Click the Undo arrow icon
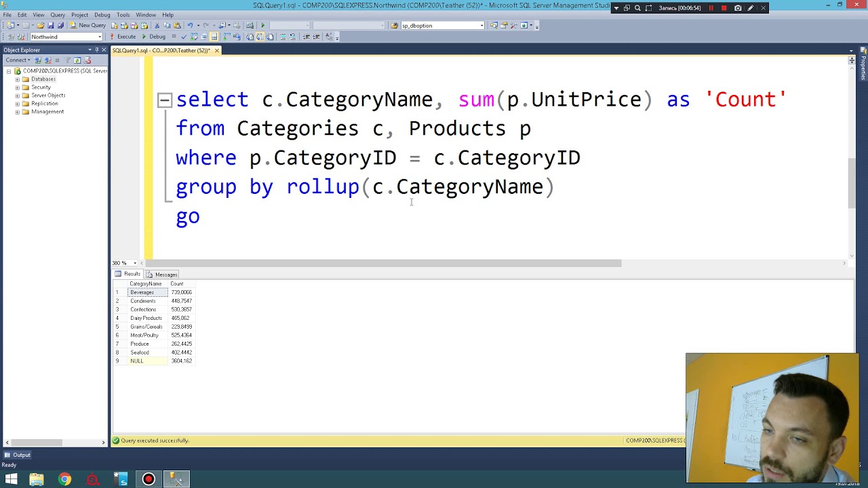 pyautogui.click(x=190, y=25)
